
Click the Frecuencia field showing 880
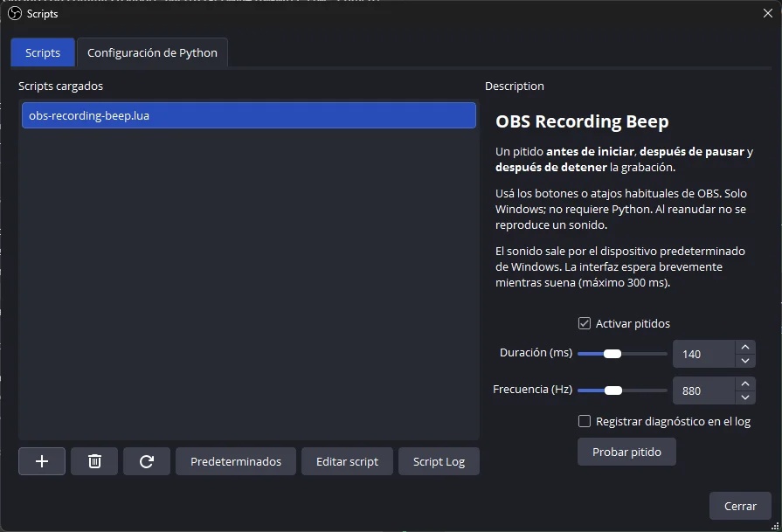[703, 390]
